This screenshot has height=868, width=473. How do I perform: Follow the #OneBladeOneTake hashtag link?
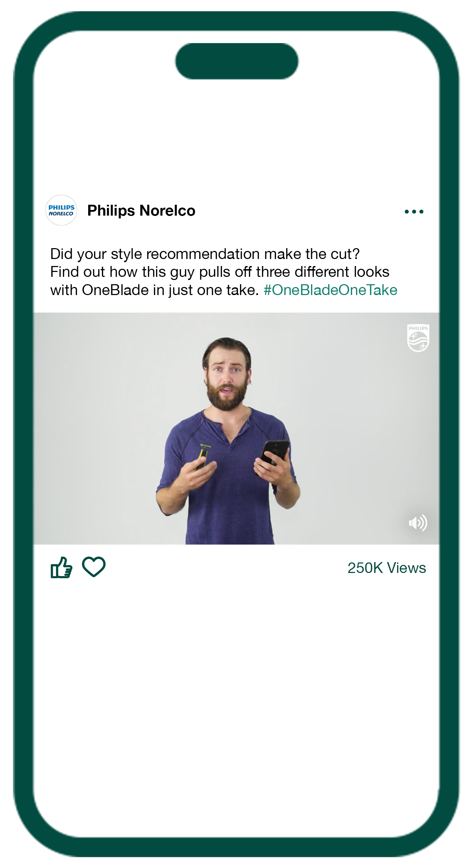click(x=330, y=290)
